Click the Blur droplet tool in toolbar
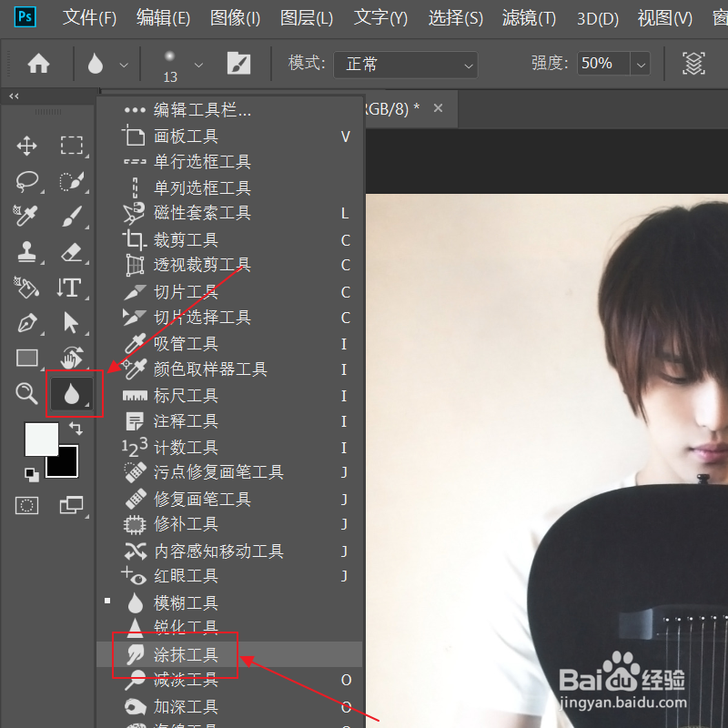This screenshot has width=728, height=728. 72,394
